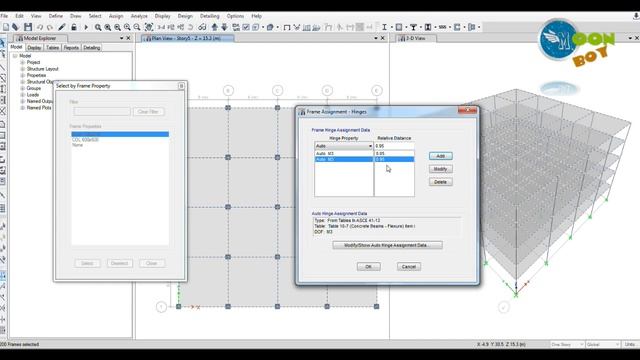Click the pointer Select Object tool in left toolbar
Screen dimensions: 640x360
coord(3,43)
